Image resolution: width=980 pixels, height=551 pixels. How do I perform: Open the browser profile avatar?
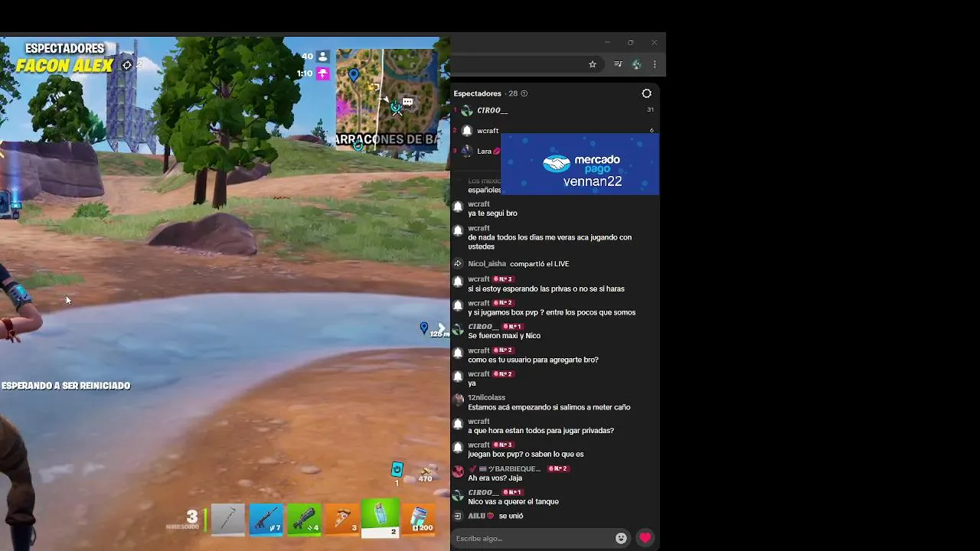click(636, 65)
